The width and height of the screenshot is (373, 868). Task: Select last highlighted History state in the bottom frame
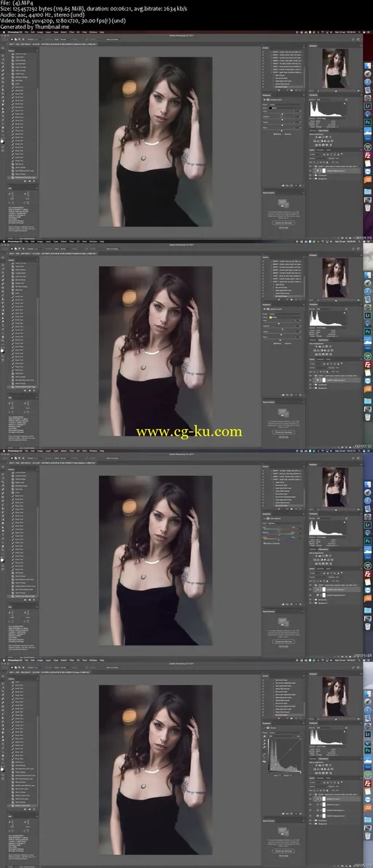23,805
